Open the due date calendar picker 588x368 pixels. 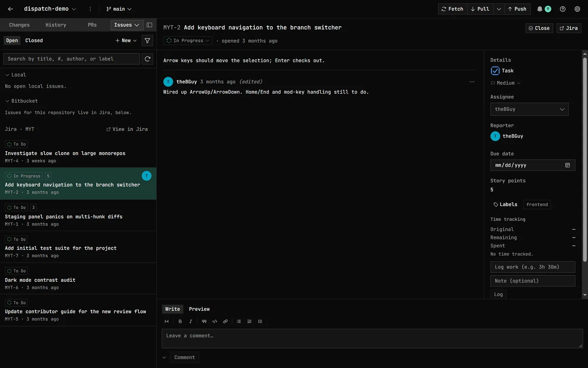[x=568, y=165]
